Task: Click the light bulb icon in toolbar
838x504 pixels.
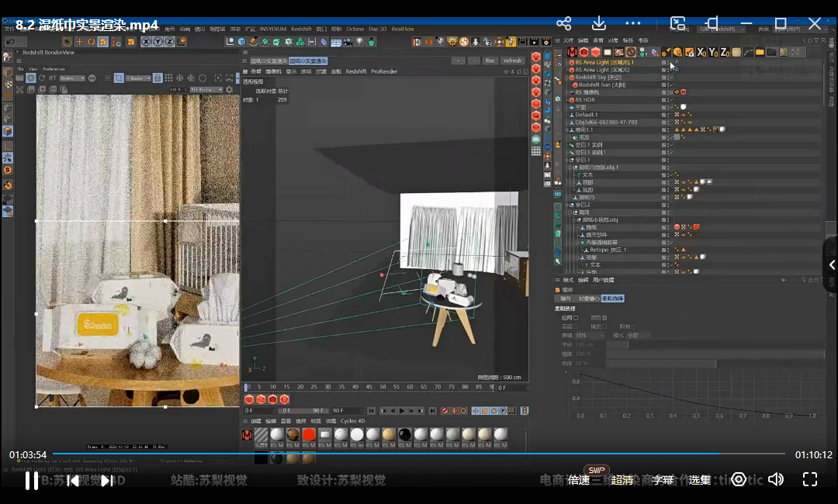Action: coord(360,42)
